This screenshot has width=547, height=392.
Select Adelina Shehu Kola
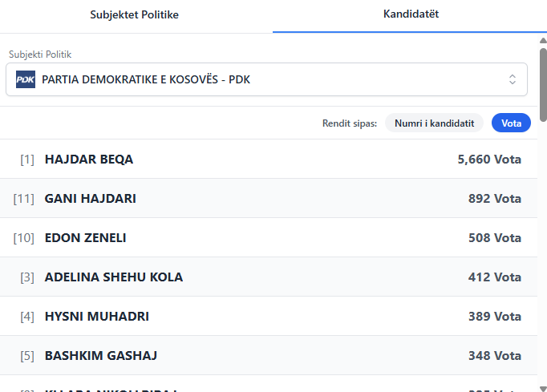click(114, 277)
